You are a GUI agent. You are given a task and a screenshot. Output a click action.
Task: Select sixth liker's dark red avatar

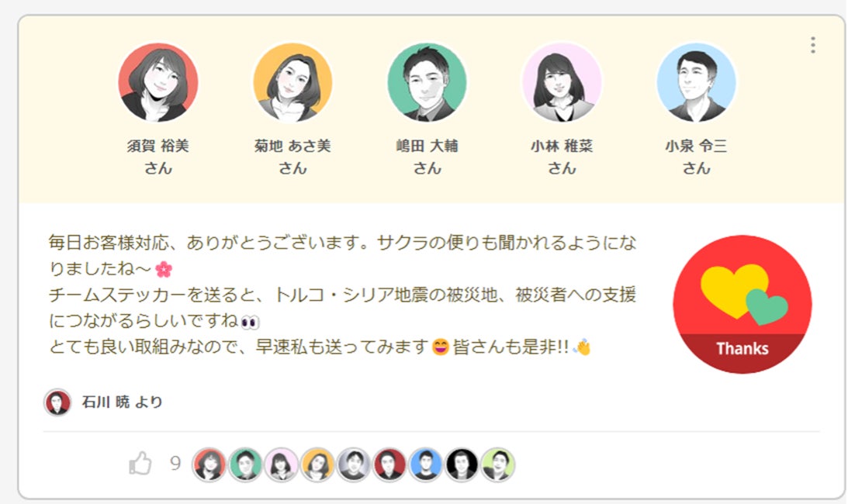[x=389, y=464]
